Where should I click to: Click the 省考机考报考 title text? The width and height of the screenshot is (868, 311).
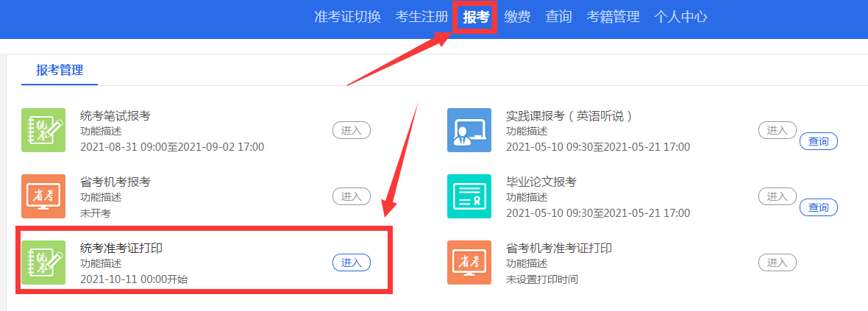tap(115, 182)
